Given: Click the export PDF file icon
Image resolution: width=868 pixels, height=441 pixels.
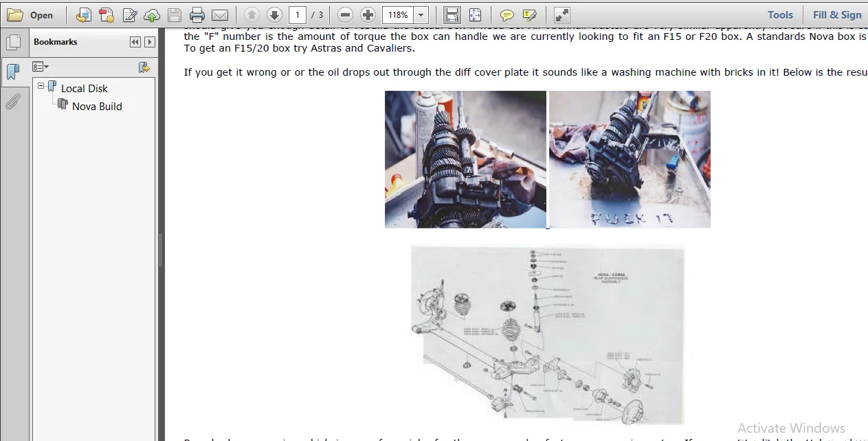Looking at the screenshot, I should (83, 14).
